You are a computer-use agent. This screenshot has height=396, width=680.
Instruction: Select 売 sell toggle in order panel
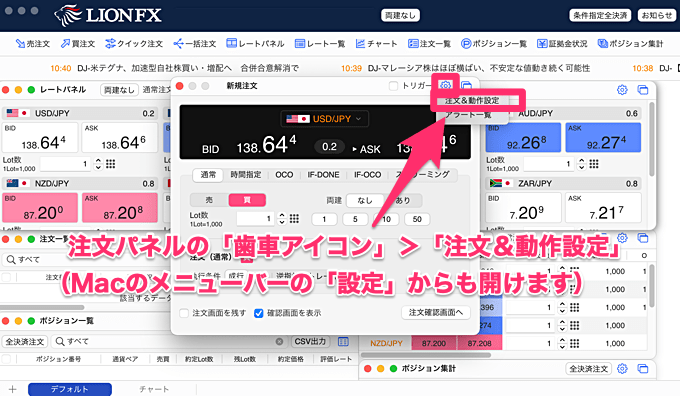209,200
